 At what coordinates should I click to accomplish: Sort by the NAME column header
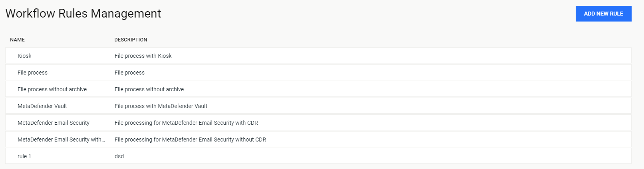point(17,40)
